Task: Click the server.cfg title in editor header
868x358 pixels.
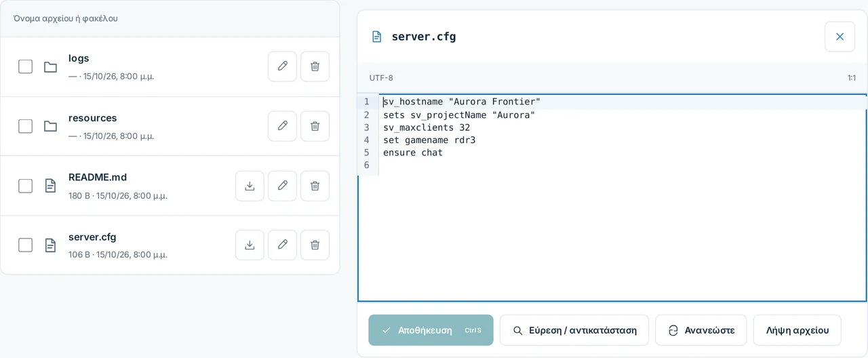Action: (424, 37)
